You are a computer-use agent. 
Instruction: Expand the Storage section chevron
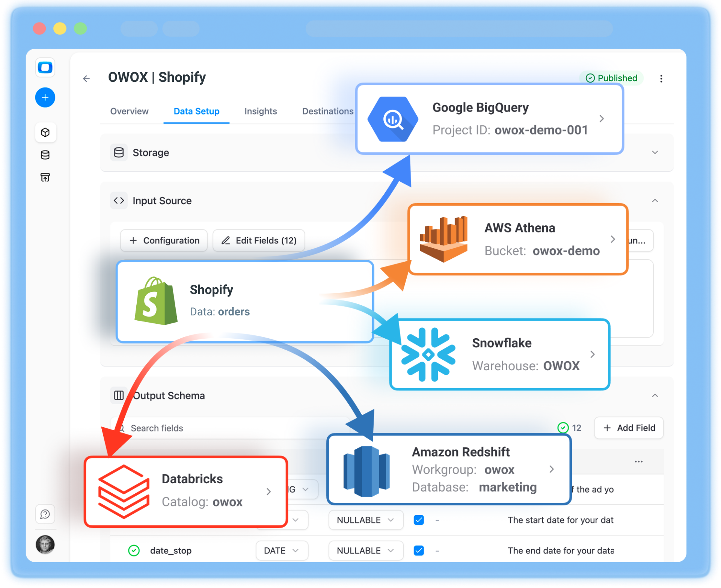pyautogui.click(x=655, y=152)
